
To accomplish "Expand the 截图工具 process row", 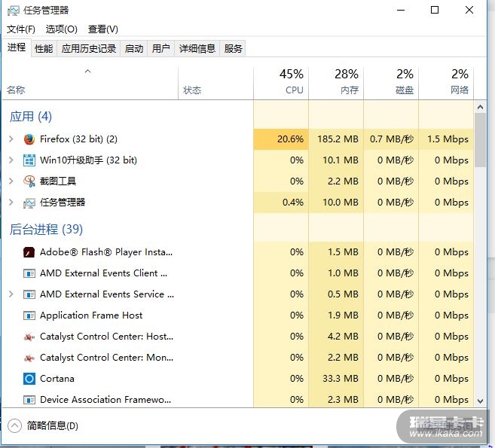I will 11,181.
